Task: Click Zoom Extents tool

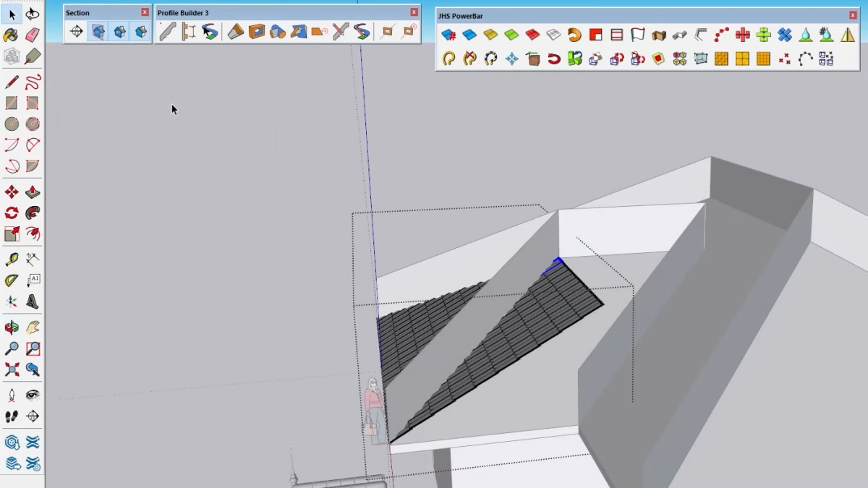Action: [x=12, y=369]
